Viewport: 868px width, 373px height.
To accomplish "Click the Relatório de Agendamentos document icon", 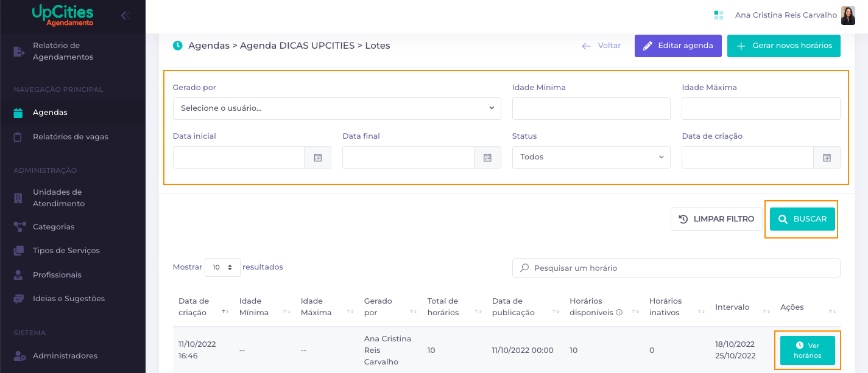I will pos(19,51).
